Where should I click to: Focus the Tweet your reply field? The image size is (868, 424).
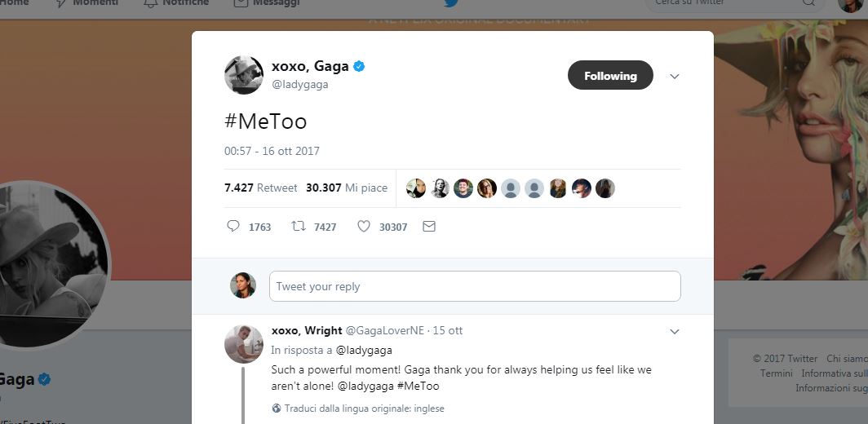(x=475, y=286)
